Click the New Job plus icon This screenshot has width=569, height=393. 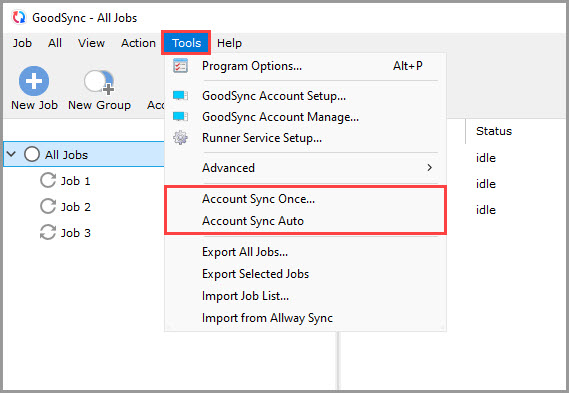click(34, 81)
